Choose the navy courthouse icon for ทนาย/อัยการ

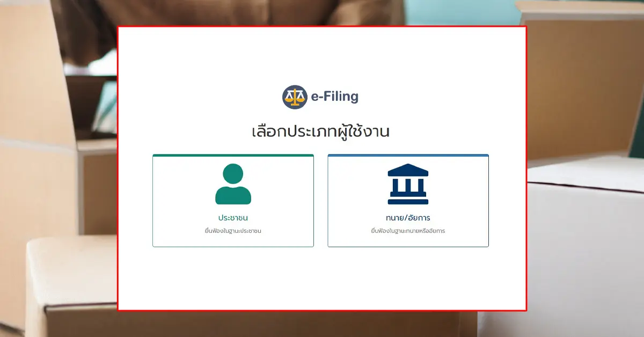pos(408,184)
